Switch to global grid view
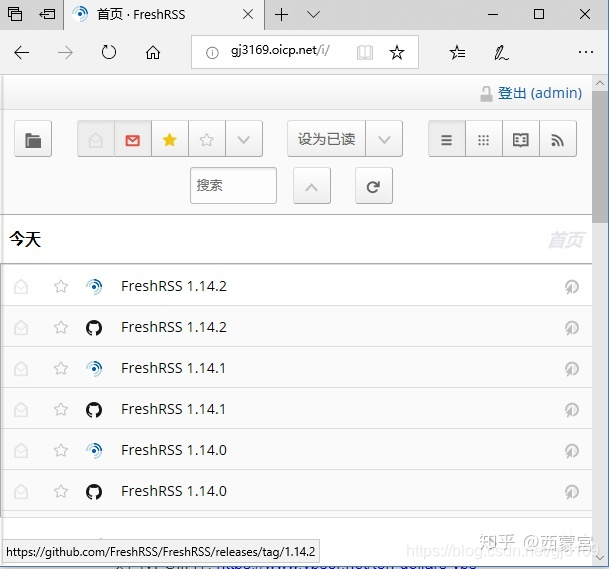 tap(484, 139)
